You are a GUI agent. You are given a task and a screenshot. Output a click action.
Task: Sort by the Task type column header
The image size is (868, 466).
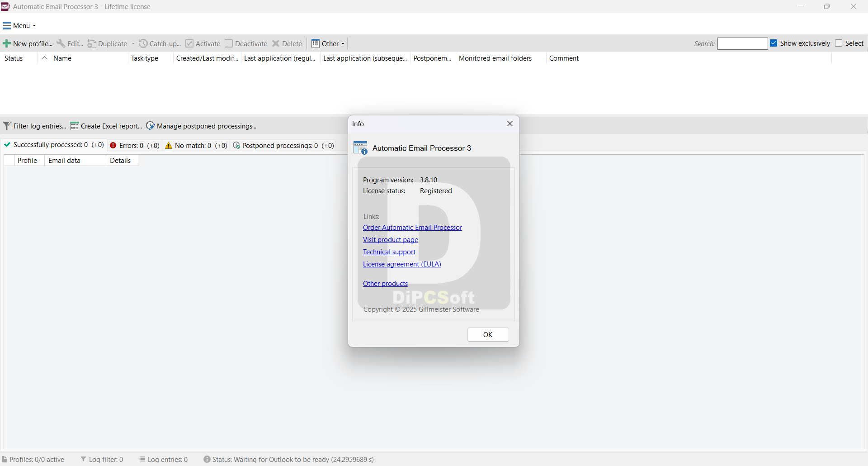coord(151,58)
